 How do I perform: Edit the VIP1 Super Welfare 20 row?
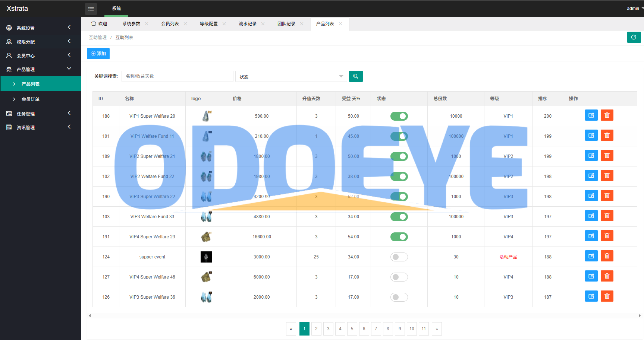(591, 115)
